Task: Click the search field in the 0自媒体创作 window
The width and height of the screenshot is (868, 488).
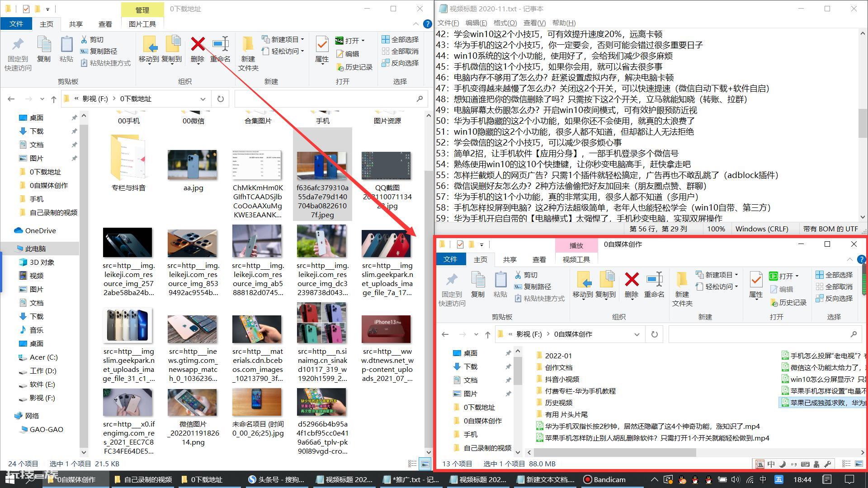Action: coord(764,334)
